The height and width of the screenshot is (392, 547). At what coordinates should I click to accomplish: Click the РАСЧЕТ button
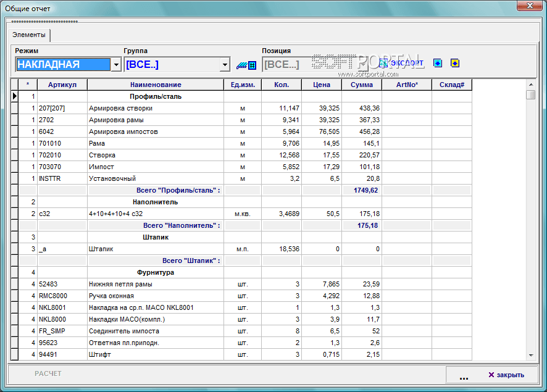[x=48, y=373]
